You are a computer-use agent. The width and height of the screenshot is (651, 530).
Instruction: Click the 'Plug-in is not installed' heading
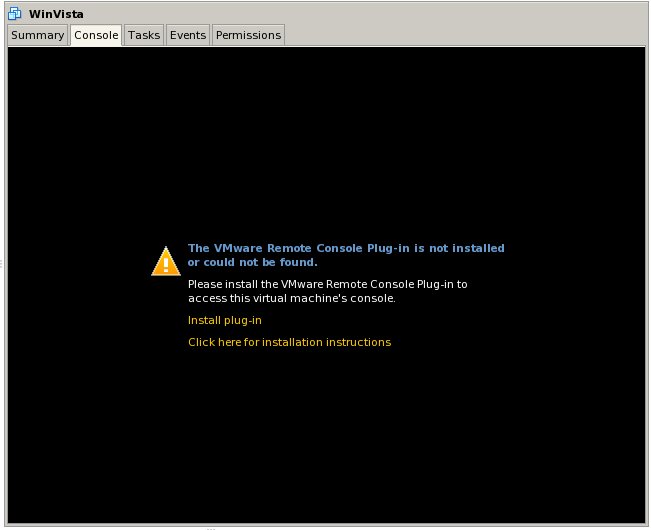(346, 255)
